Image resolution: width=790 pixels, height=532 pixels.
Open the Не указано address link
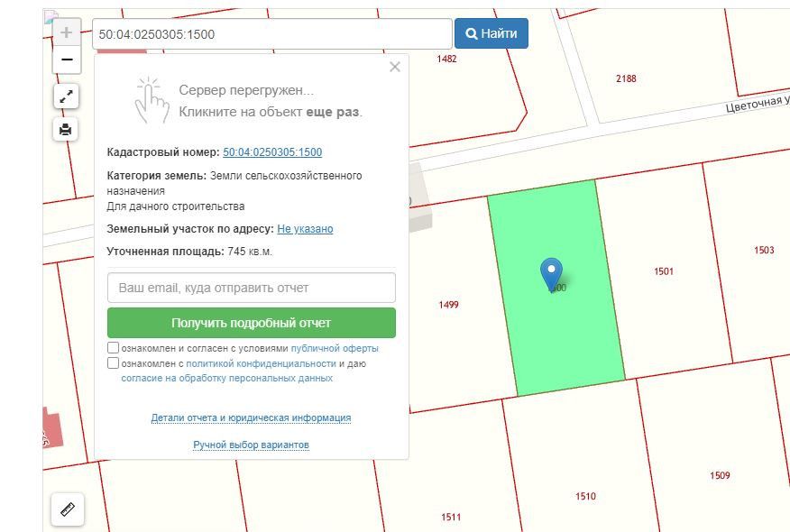coord(305,229)
